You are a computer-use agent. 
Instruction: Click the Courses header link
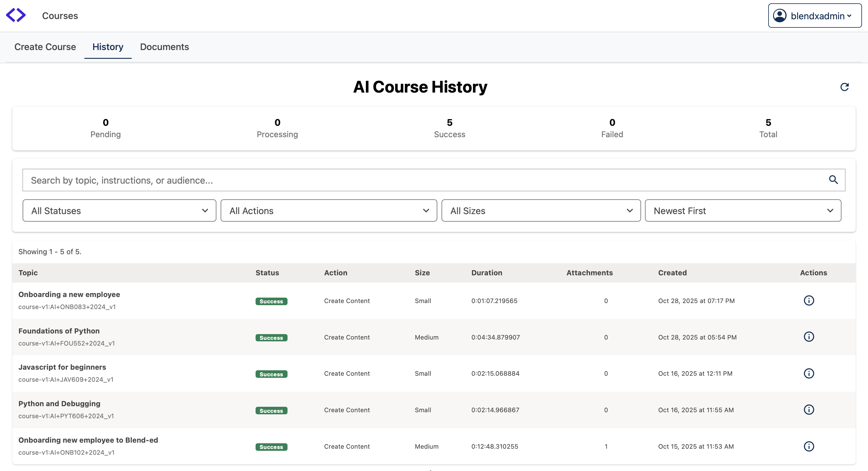tap(60, 16)
